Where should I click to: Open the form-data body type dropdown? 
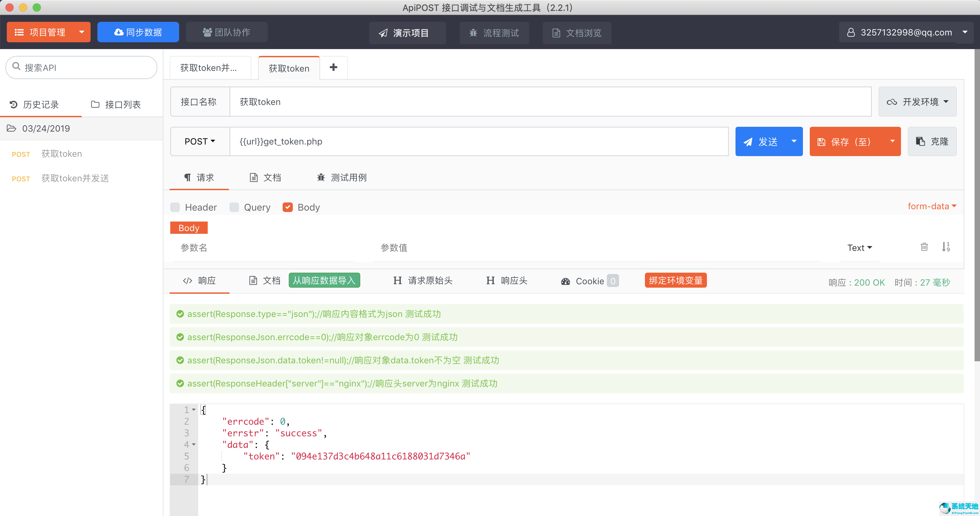pyautogui.click(x=932, y=206)
